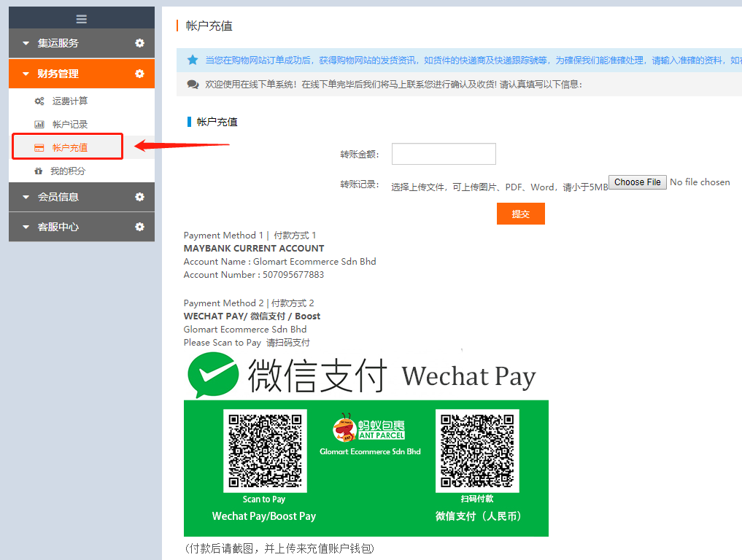This screenshot has width=742, height=560.
Task: Open the 帐户充值 menu item
Action: click(69, 148)
